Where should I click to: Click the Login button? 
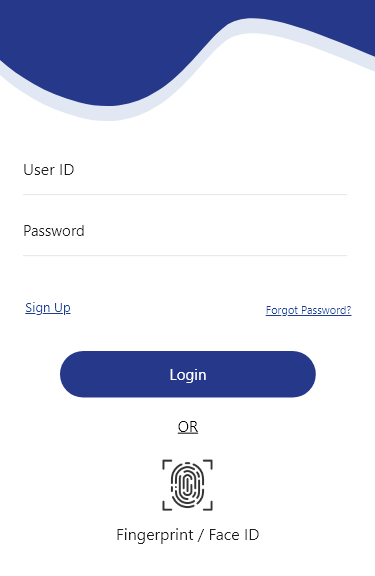point(188,374)
